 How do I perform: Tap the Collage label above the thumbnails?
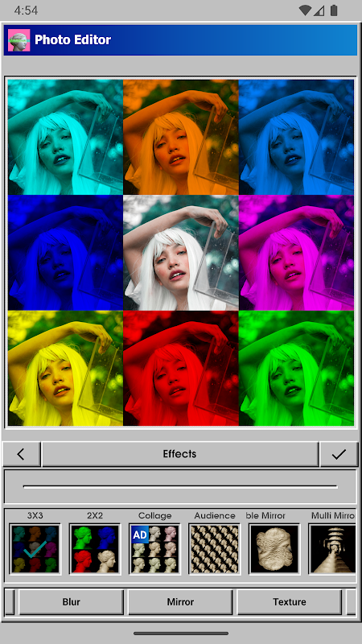tap(154, 515)
